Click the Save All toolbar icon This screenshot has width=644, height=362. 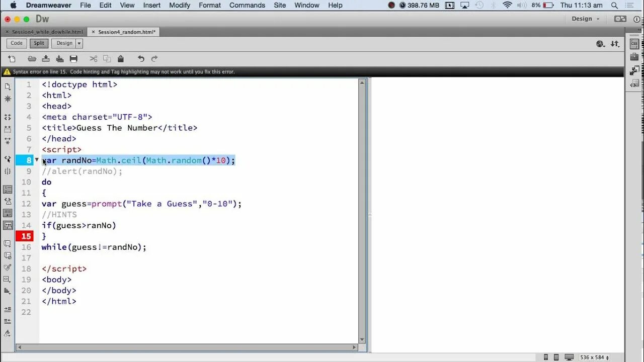pyautogui.click(x=59, y=59)
